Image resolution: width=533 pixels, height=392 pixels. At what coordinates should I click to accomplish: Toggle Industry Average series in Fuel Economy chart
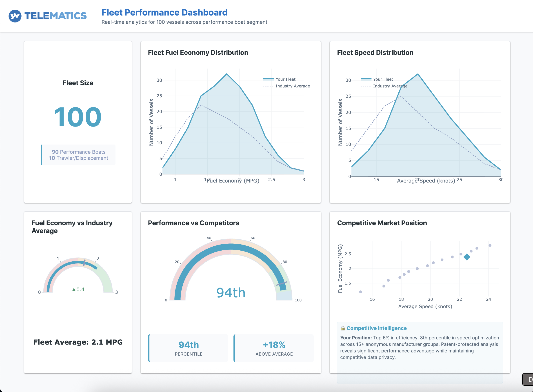tap(293, 86)
